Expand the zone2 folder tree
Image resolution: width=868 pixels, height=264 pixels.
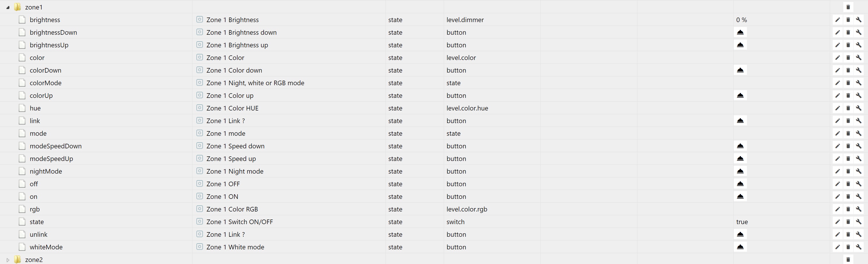[8, 260]
